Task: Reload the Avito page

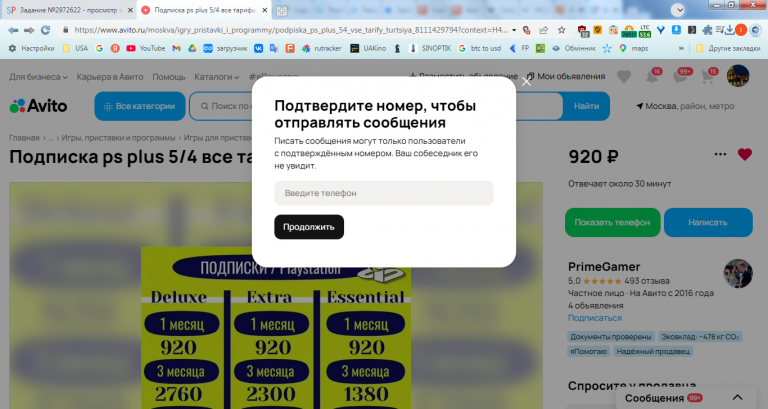Action: (46, 30)
